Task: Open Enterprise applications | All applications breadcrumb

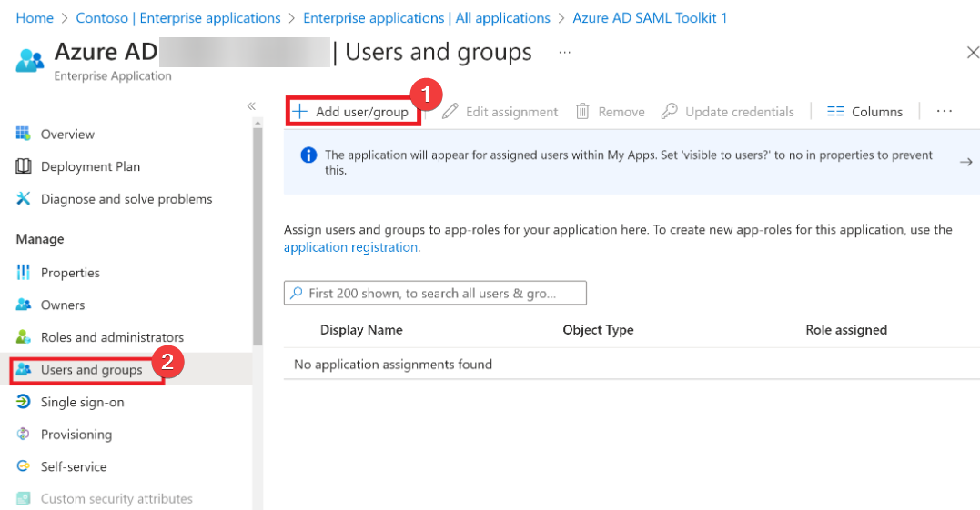Action: click(x=426, y=18)
